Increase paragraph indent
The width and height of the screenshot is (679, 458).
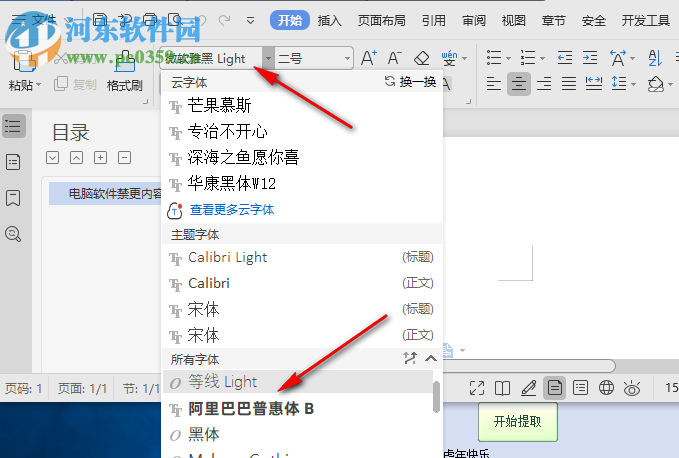[590, 58]
